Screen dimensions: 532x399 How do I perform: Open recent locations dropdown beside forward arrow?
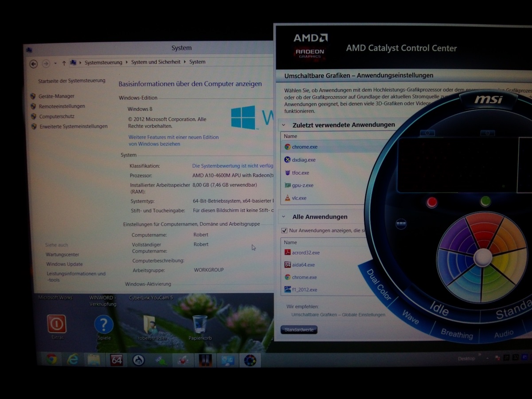(x=55, y=63)
